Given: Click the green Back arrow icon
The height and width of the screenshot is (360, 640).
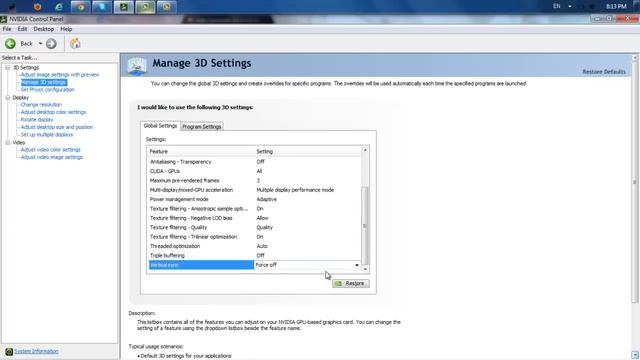Looking at the screenshot, I should (10, 44).
